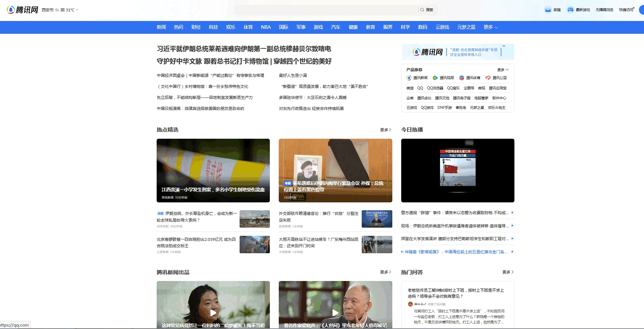
Task: Open the 快捷访问 menu
Action: (626, 10)
